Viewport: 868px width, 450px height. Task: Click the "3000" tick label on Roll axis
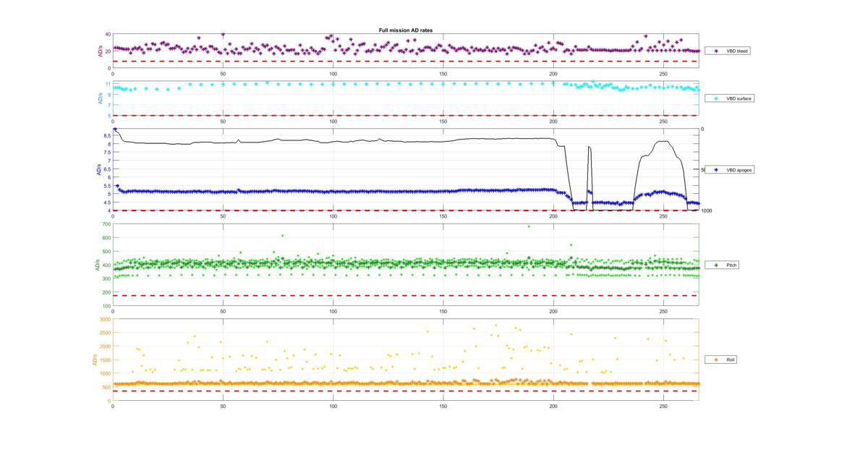pyautogui.click(x=106, y=319)
